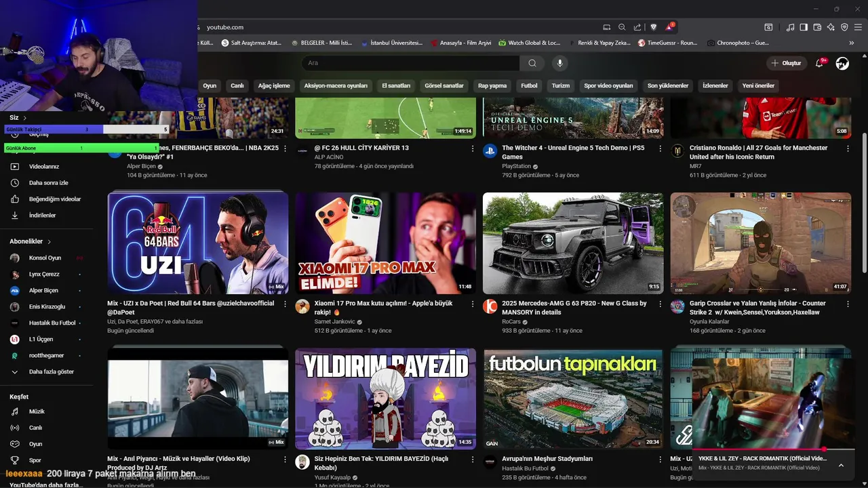
Task: Open the Brave hamburger main menu
Action: click(x=859, y=27)
